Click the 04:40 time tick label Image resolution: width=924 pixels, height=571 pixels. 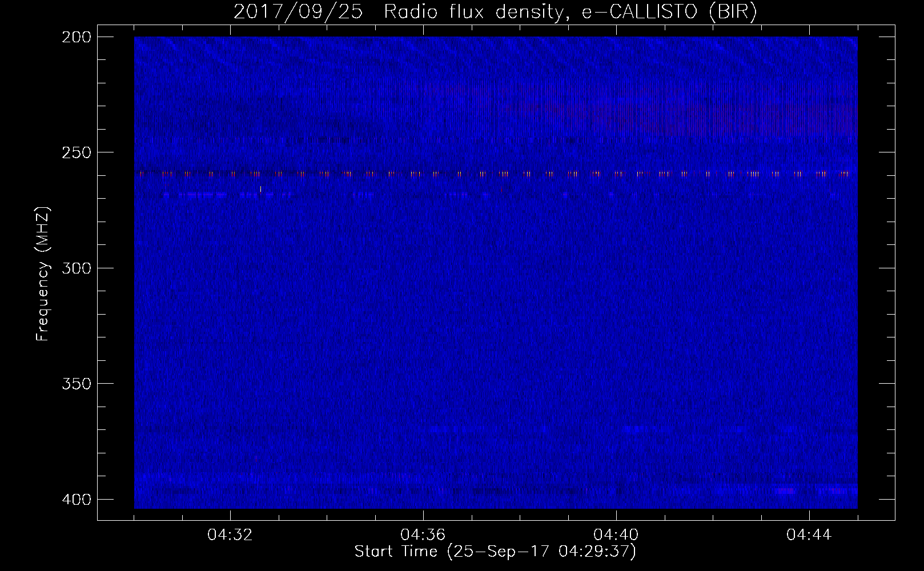click(x=616, y=534)
